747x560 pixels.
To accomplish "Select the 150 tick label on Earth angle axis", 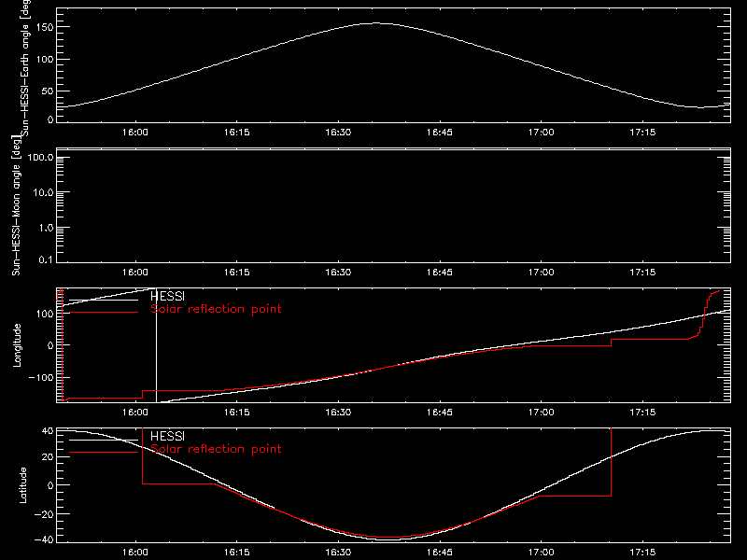I will click(44, 27).
